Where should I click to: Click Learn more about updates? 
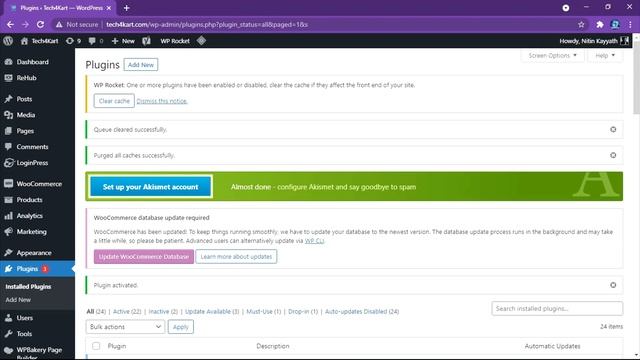(236, 257)
